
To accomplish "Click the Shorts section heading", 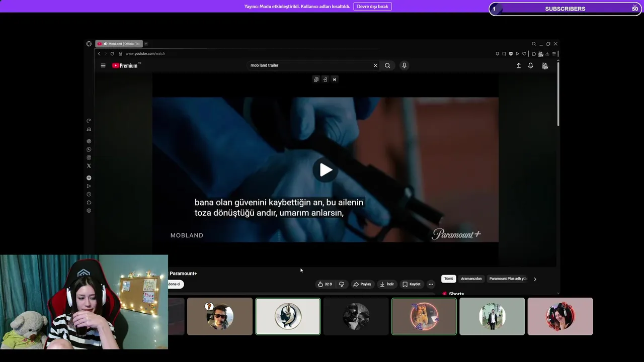I will point(456,294).
